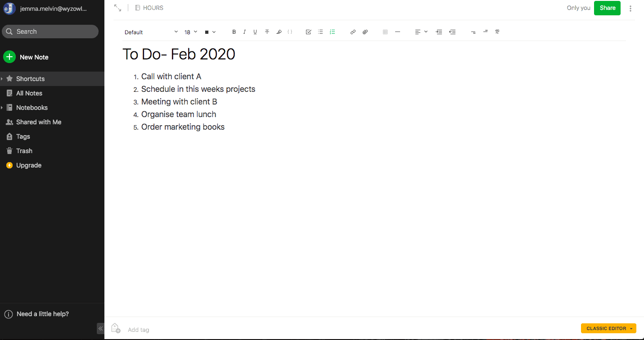This screenshot has width=644, height=340.
Task: Click the highlighter tool icon
Action: [279, 32]
